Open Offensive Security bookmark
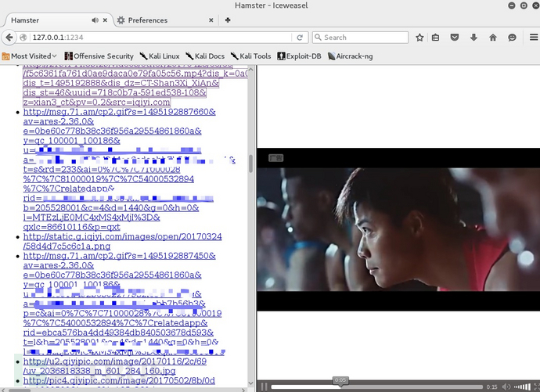Viewport: 540px width, 392px height. coord(99,56)
